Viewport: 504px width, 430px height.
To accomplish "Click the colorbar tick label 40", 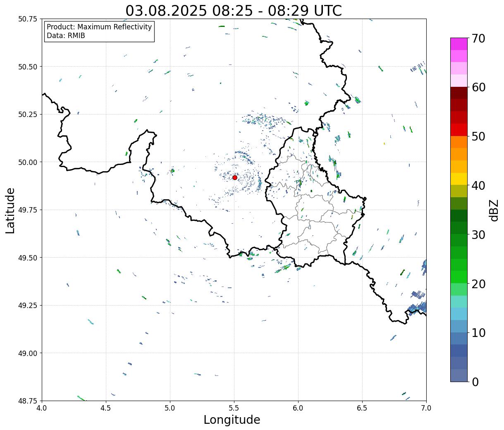I will (x=478, y=186).
